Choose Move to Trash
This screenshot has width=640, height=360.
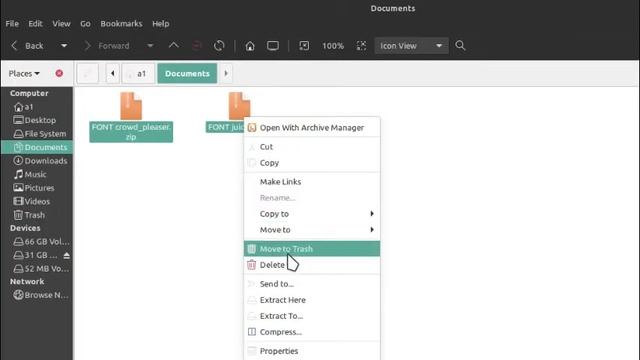coord(312,249)
